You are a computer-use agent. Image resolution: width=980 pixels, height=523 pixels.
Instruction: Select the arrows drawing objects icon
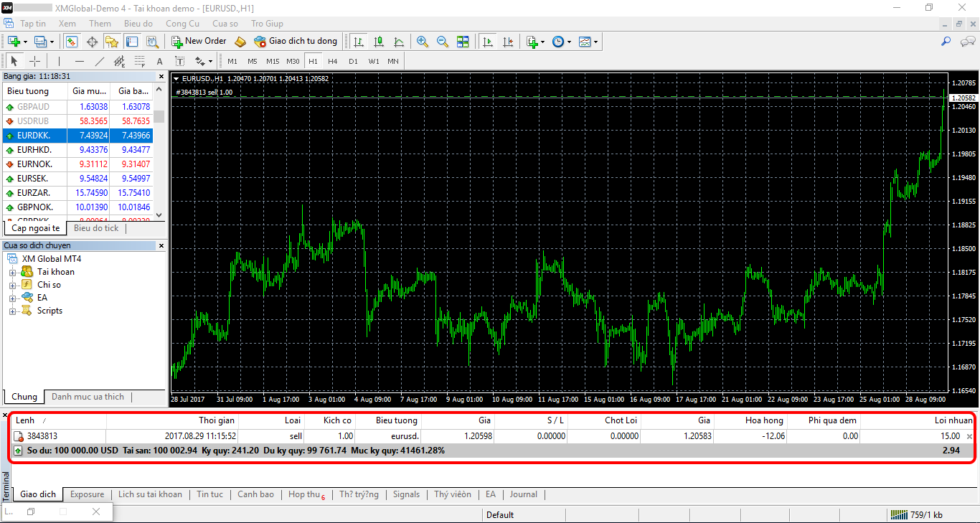[x=200, y=61]
